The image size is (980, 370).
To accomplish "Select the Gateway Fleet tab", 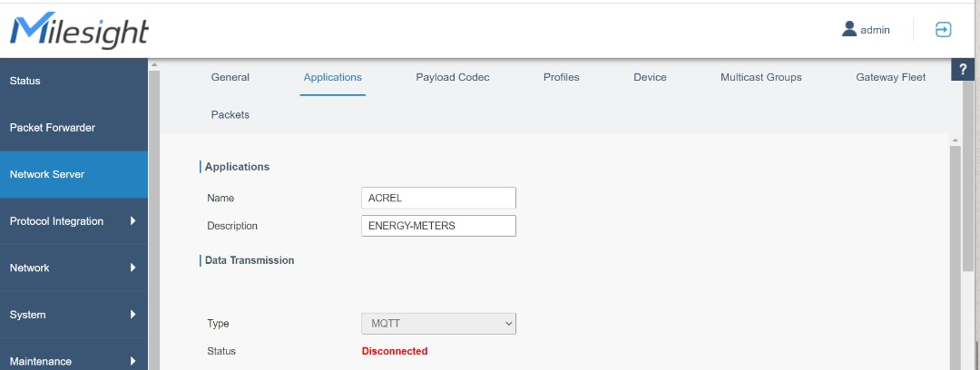I will pos(891,77).
